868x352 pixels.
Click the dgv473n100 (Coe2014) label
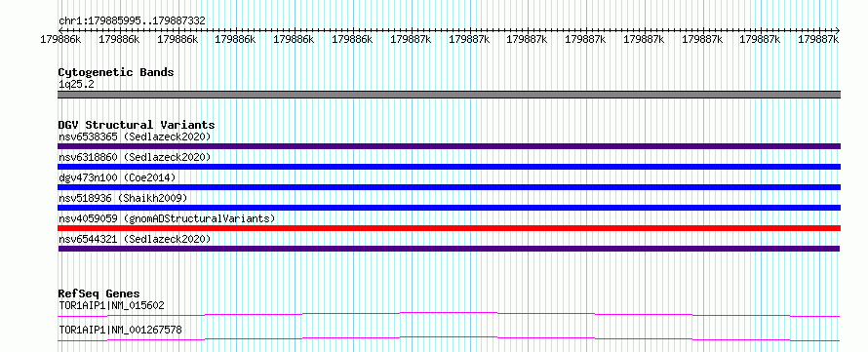(117, 177)
